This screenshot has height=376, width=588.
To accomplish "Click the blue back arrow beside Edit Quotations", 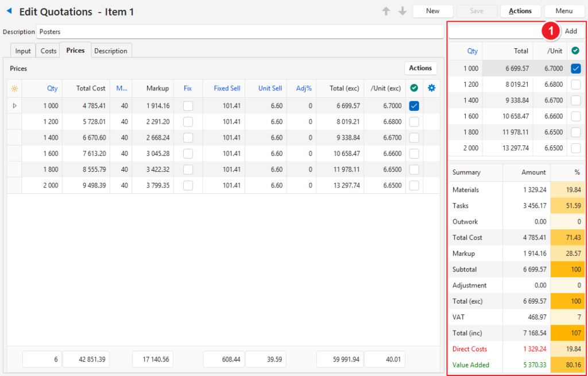I will point(9,11).
